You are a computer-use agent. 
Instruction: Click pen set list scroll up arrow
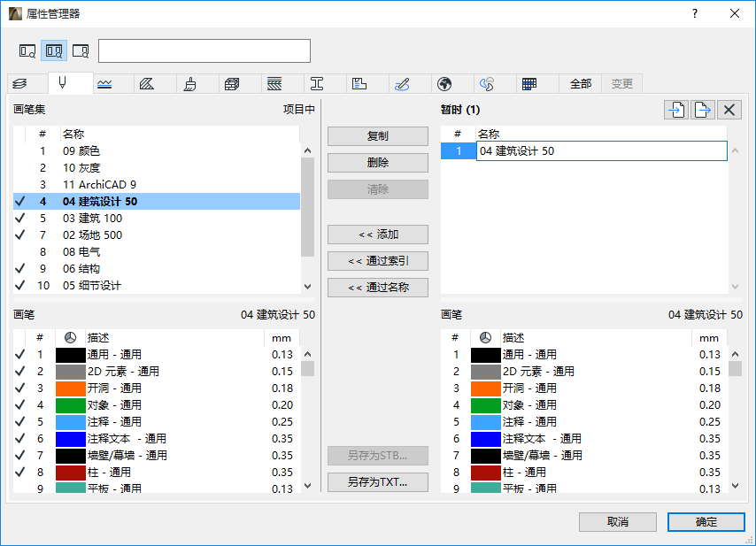pyautogui.click(x=307, y=150)
